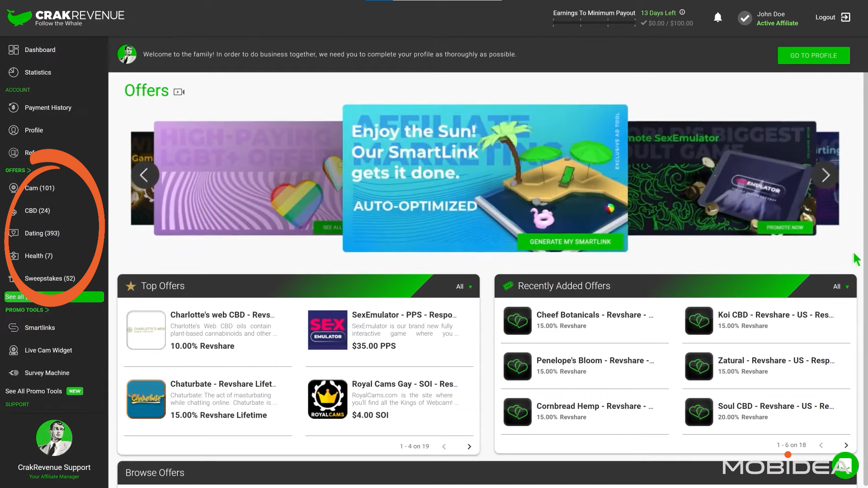Open Chaturbate Revshare Lifetime offer

[223, 384]
